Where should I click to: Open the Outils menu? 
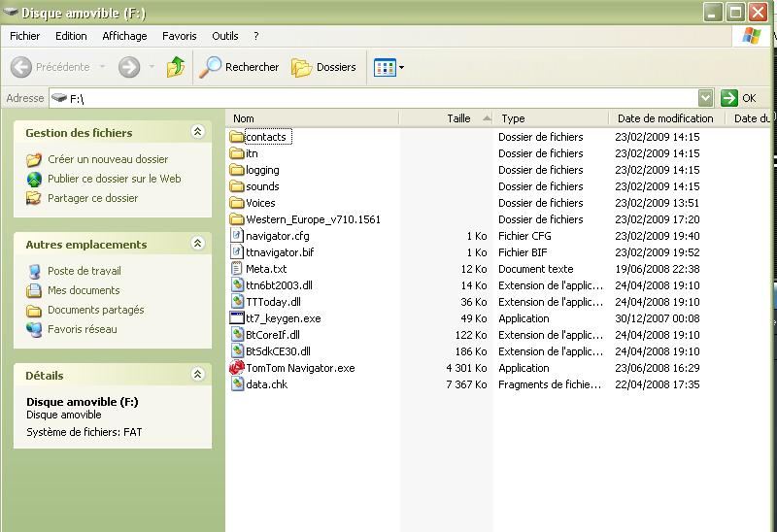(224, 36)
